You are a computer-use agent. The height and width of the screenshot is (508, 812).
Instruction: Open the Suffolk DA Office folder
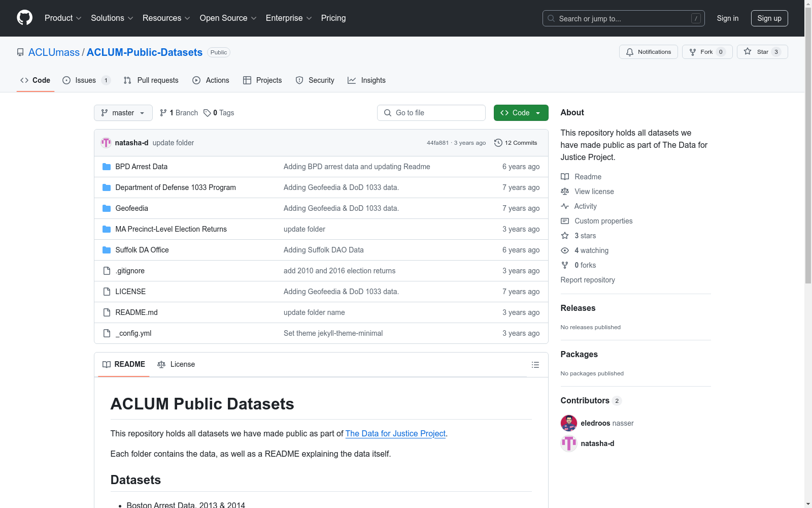coord(142,250)
